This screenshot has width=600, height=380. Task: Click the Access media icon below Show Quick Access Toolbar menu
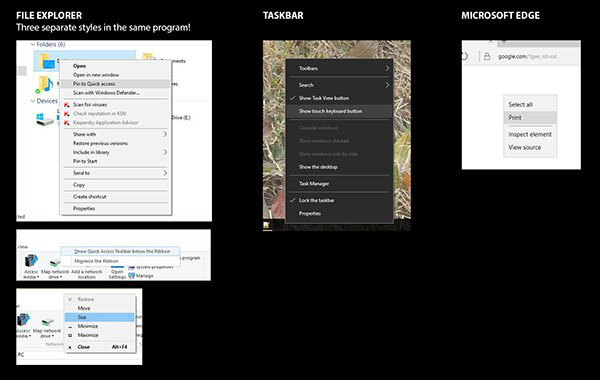coord(31,261)
